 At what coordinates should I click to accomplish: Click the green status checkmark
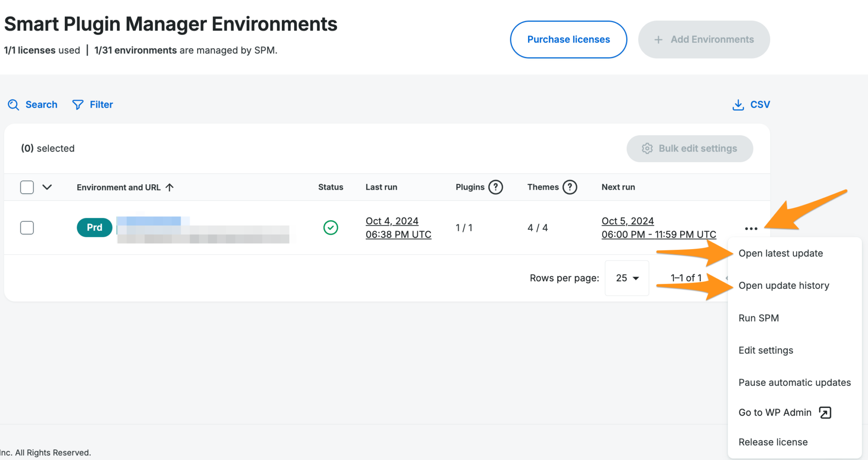click(x=331, y=227)
